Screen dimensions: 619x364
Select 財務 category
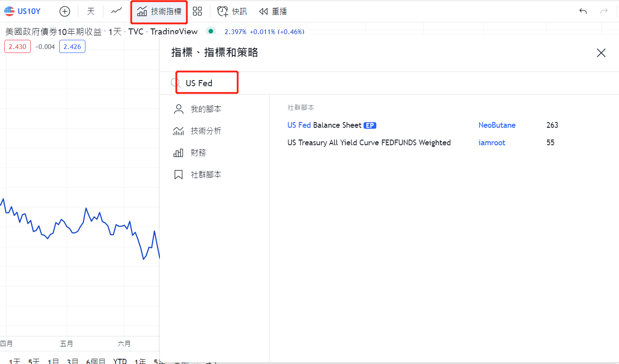pyautogui.click(x=215, y=153)
